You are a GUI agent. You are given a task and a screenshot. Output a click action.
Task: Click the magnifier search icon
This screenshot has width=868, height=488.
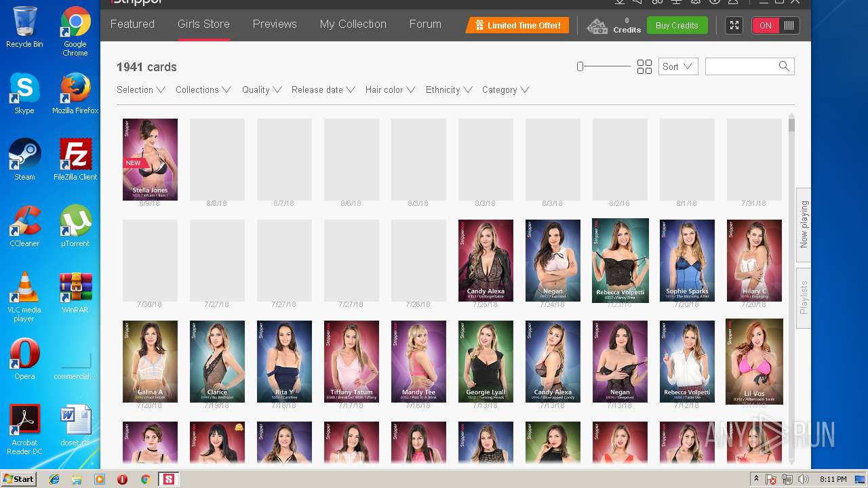(784, 66)
